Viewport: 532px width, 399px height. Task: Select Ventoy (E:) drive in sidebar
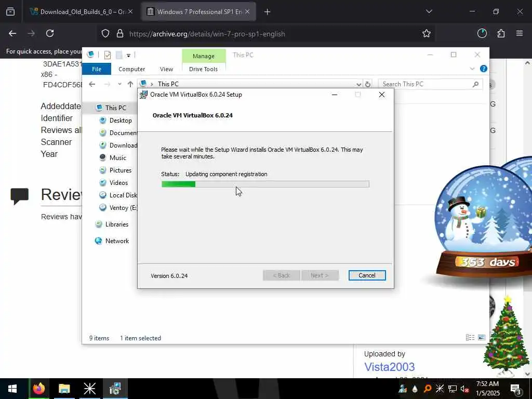[x=118, y=208]
